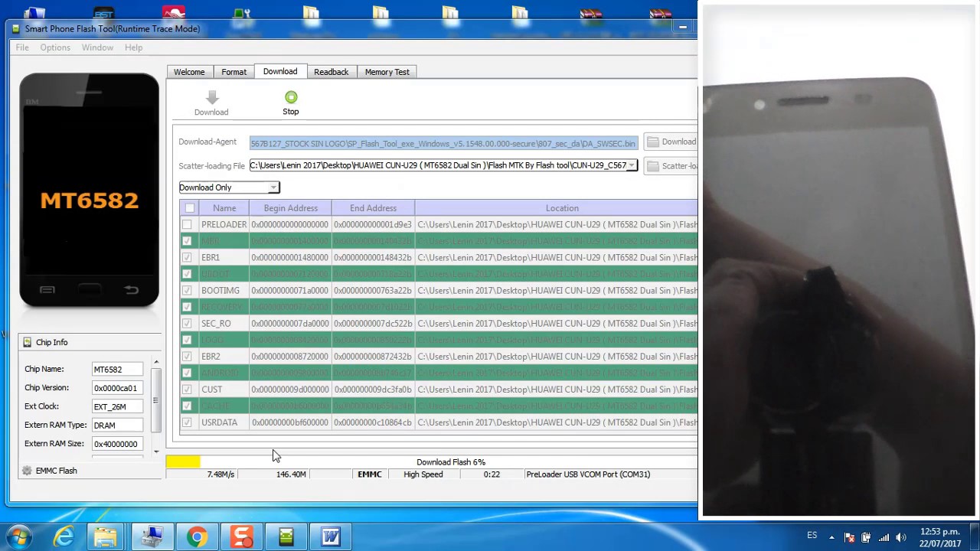Click the Scatter-loading folder icon

point(653,166)
